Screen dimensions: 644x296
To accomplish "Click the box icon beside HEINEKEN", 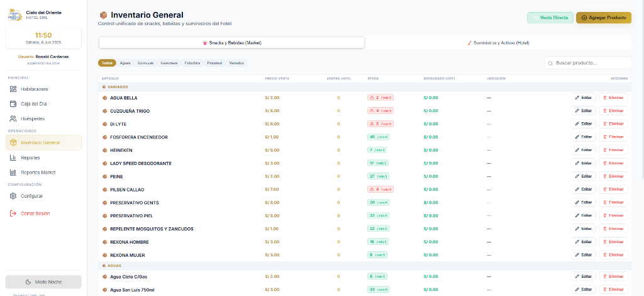I will (105, 151).
